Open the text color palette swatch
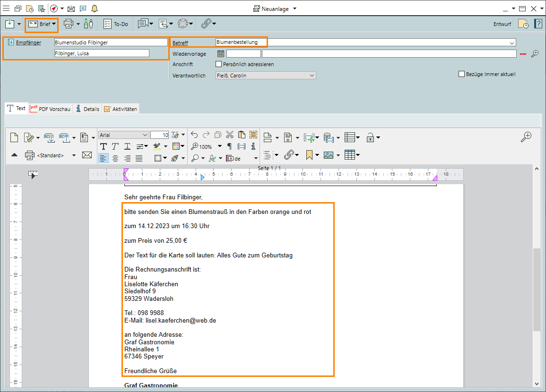Screen dimensions: 546x392 point(176,146)
